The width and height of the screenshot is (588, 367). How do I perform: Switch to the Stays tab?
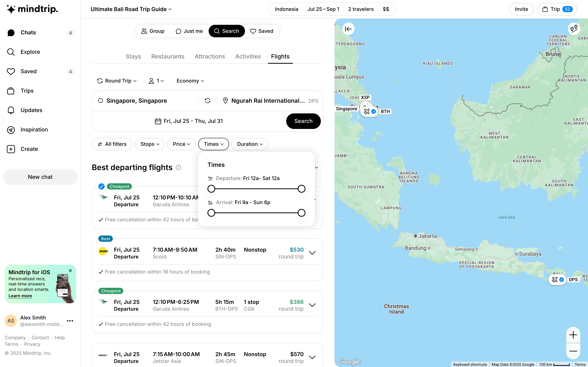[133, 57]
